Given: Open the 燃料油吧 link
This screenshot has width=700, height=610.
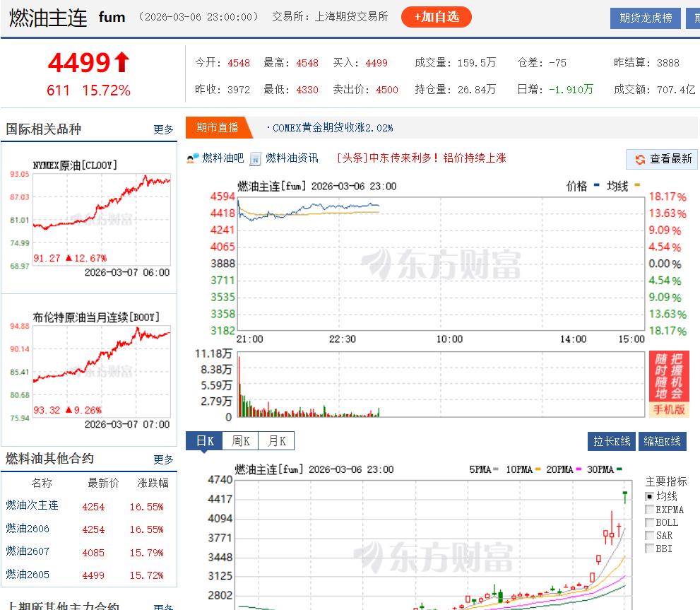Looking at the screenshot, I should pyautogui.click(x=223, y=158).
